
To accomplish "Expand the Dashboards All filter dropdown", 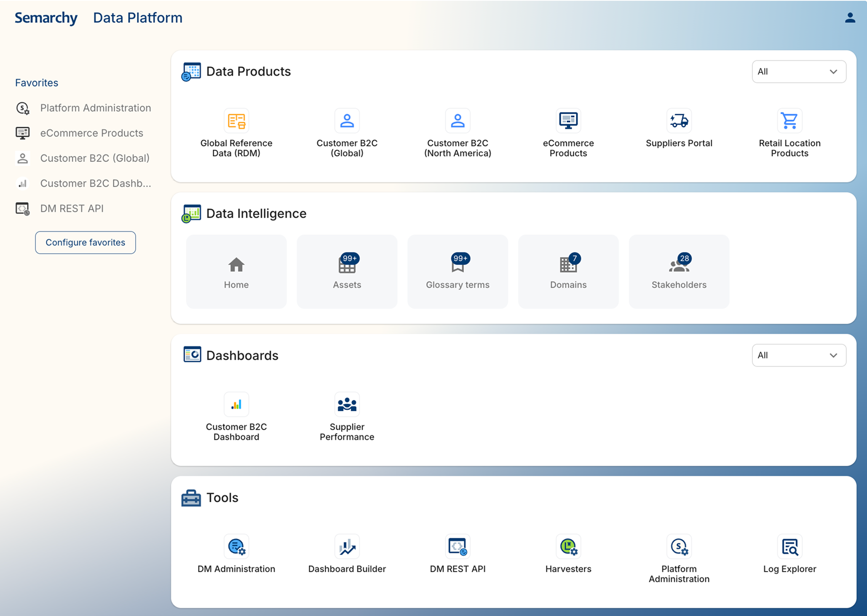I will tap(799, 355).
